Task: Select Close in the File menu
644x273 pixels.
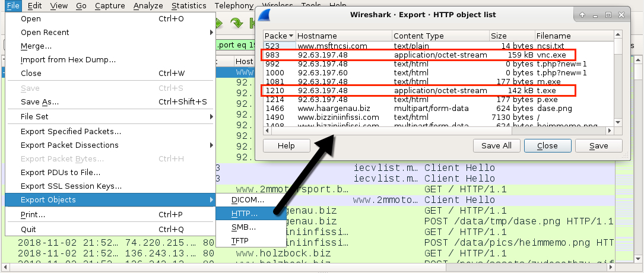Action: [110, 73]
